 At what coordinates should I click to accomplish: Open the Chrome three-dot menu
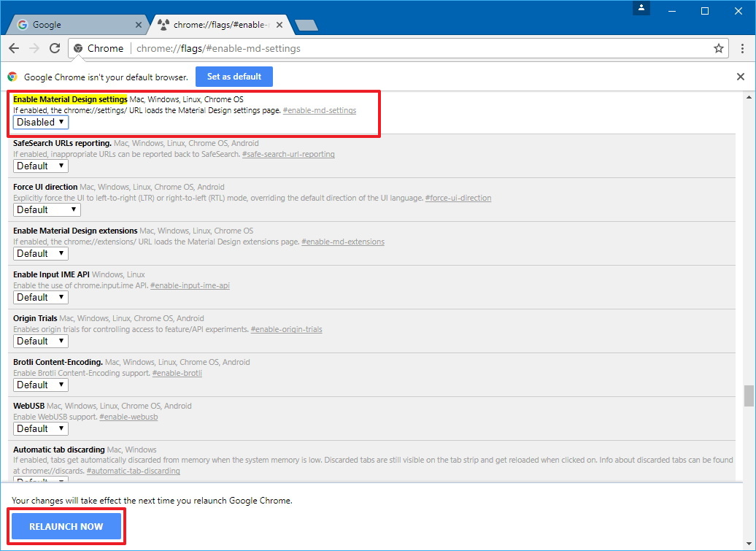742,48
